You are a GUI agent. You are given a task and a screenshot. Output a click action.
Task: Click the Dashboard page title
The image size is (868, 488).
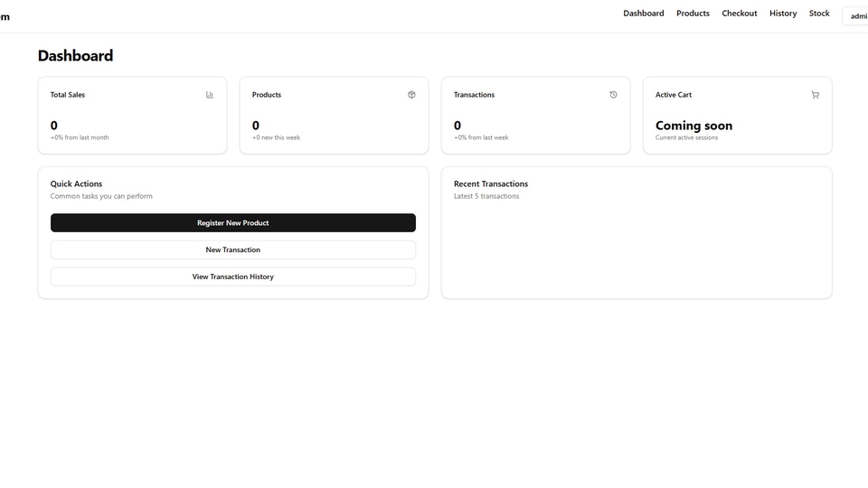point(75,56)
